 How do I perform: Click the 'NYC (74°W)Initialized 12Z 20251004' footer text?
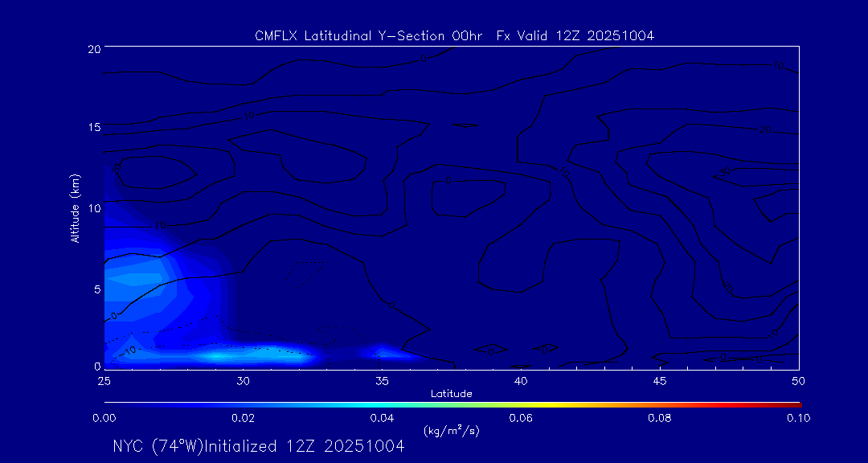point(258,447)
